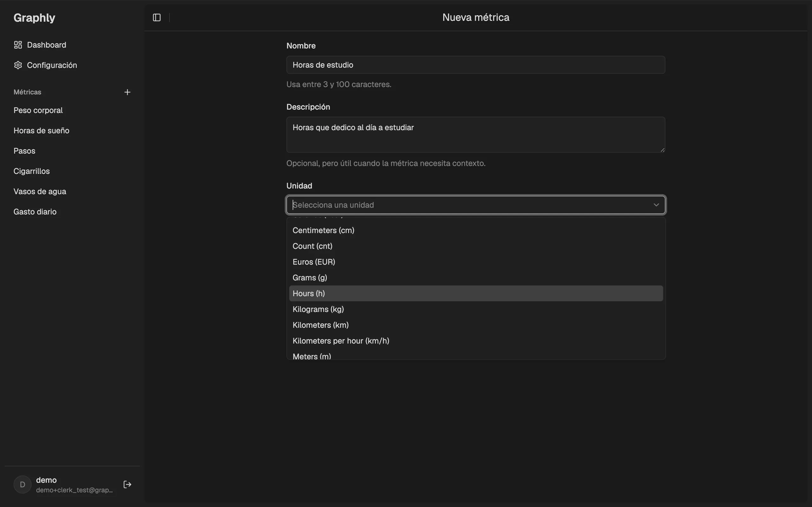Image resolution: width=812 pixels, height=507 pixels.
Task: Select Kilograms (kg) unit option
Action: click(476, 309)
